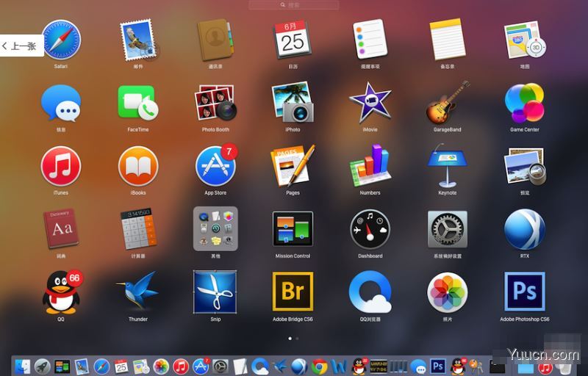Open Finder in the Dock
This screenshot has width=588, height=376.
point(23,366)
